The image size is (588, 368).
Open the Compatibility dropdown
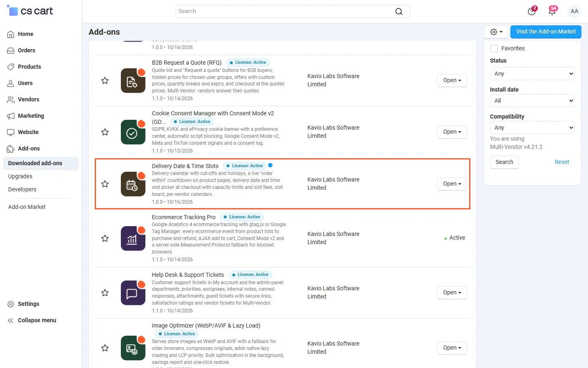[532, 128]
